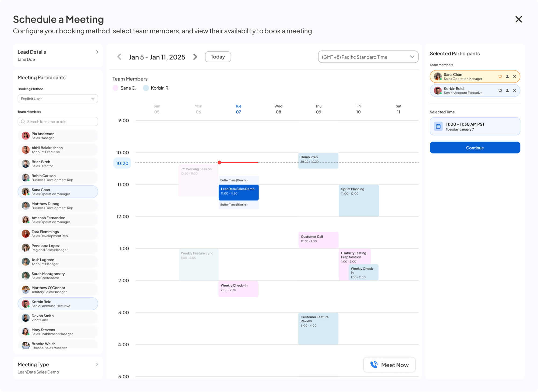Open the Demo Prep event on Thursday
Viewport: 538px width, 392px height.
pos(318,161)
